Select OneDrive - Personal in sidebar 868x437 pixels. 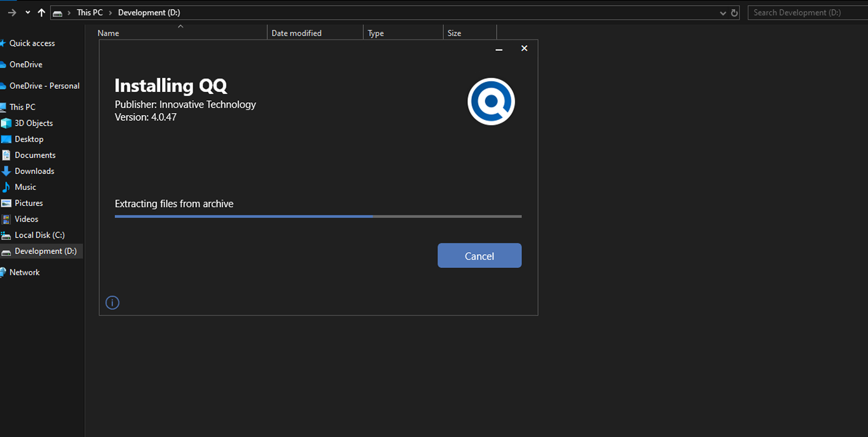[x=45, y=86]
